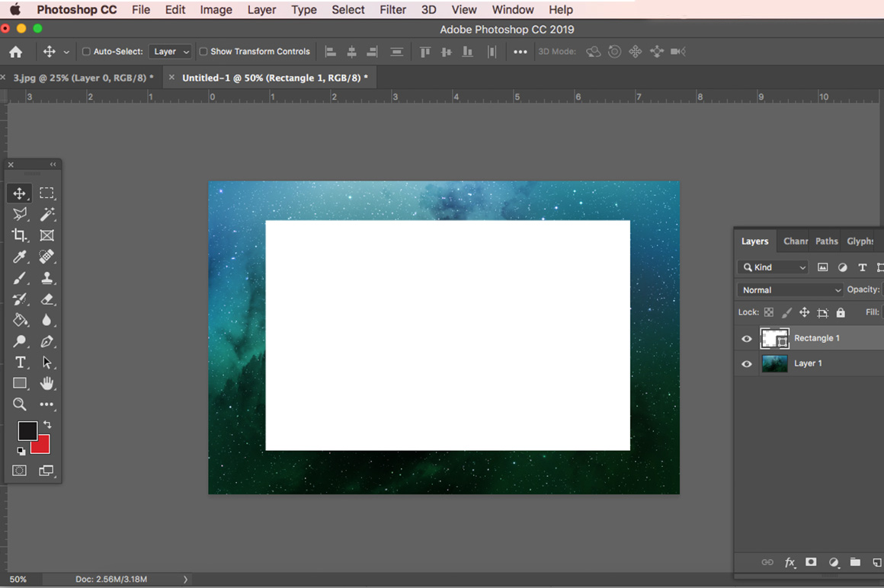Image resolution: width=884 pixels, height=588 pixels.
Task: Align right edges in options bar
Action: pos(372,52)
